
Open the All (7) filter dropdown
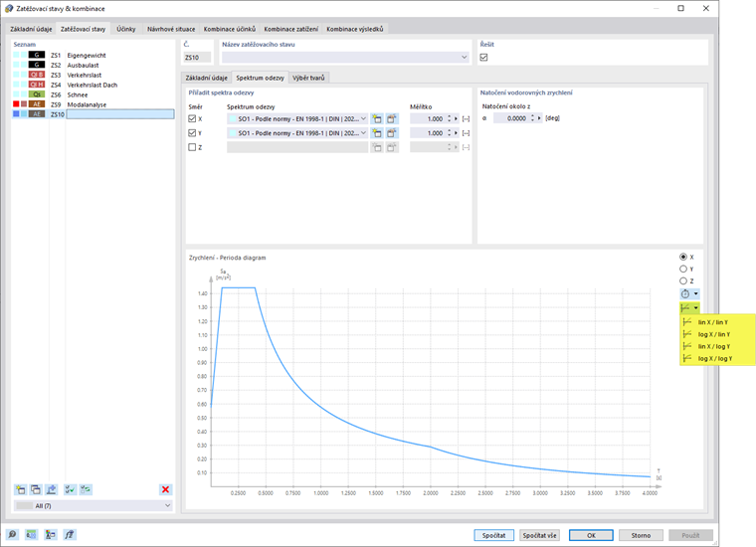point(168,505)
